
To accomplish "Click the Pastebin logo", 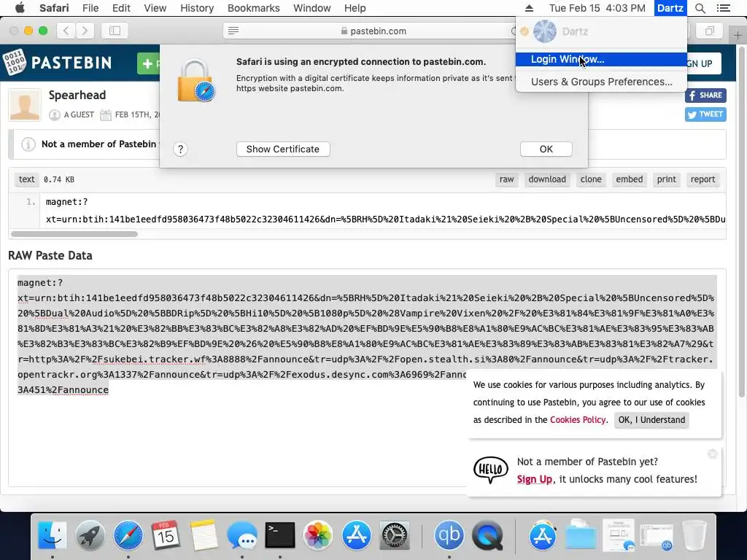I will [57, 63].
